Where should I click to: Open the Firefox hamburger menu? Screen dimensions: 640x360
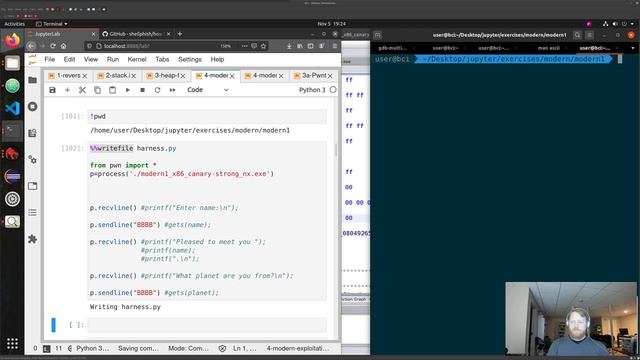335,46
